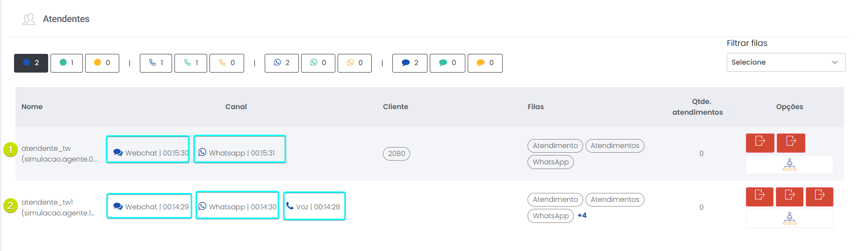Click the 2080 client tag
This screenshot has height=251, width=868.
click(x=396, y=154)
